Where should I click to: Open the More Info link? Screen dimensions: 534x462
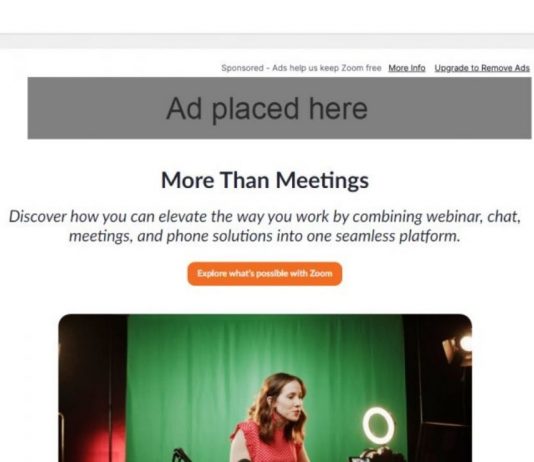pos(407,68)
